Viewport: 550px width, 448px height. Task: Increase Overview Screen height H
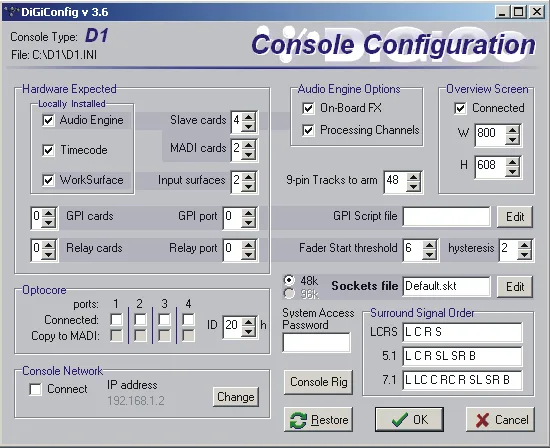512,162
